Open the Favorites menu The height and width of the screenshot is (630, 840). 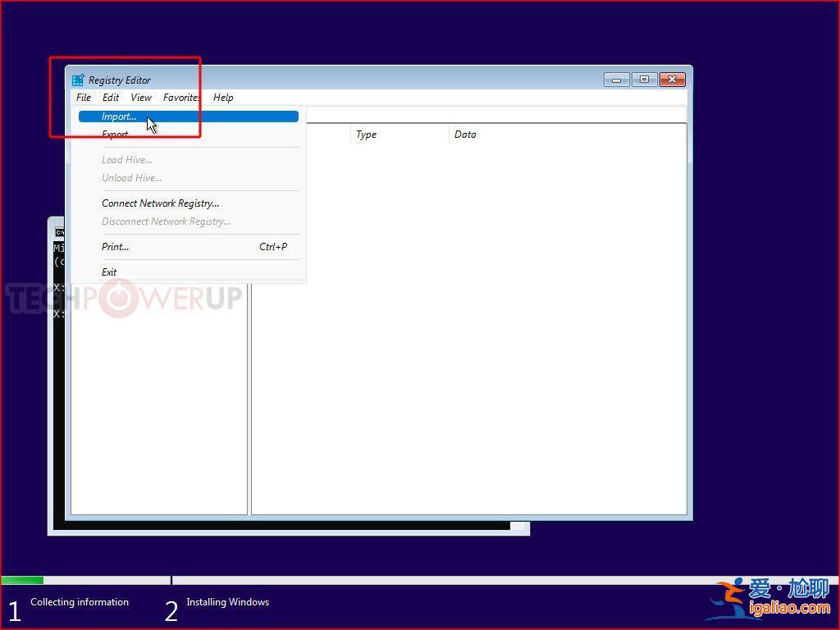180,97
